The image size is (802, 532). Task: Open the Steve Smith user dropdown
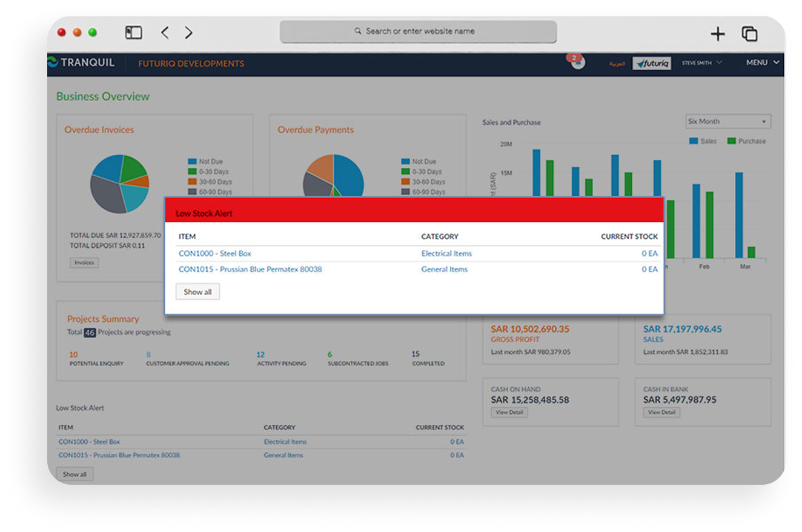[x=701, y=63]
